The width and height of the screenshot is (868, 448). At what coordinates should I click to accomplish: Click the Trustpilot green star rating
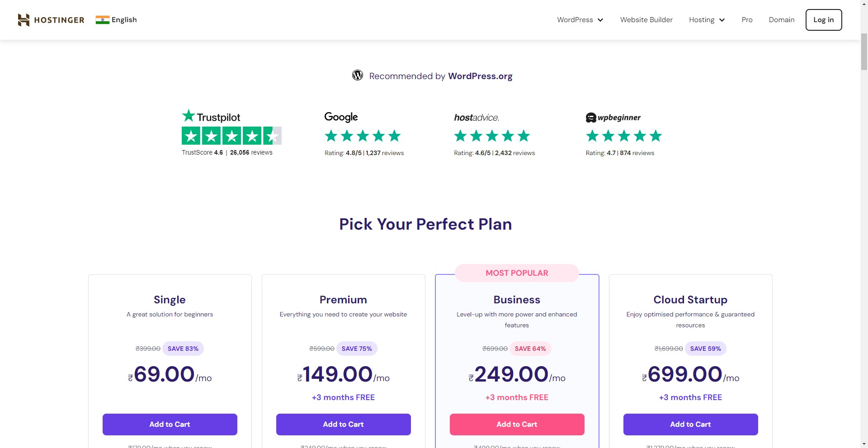[231, 136]
